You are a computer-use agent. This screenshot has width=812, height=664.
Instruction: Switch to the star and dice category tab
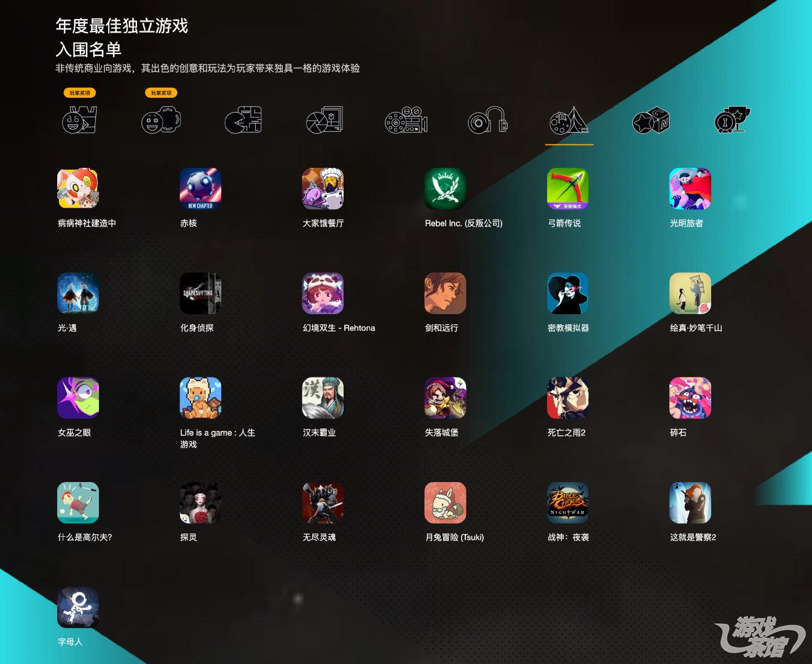651,120
